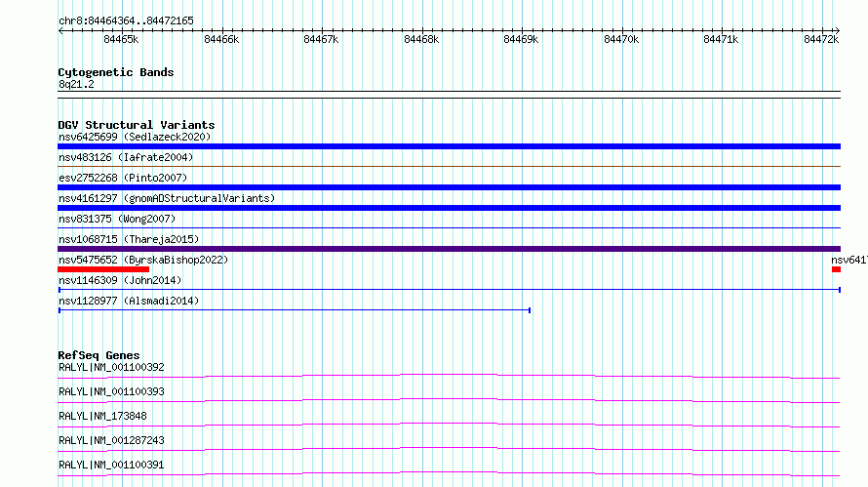Image resolution: width=868 pixels, height=487 pixels.
Task: Click the 84468k ruler tick label
Action: click(421, 39)
